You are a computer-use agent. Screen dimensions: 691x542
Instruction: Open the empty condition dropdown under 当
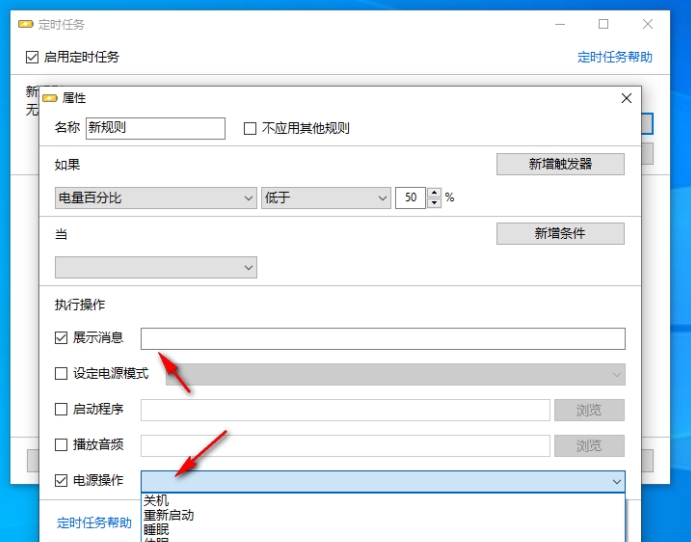156,267
